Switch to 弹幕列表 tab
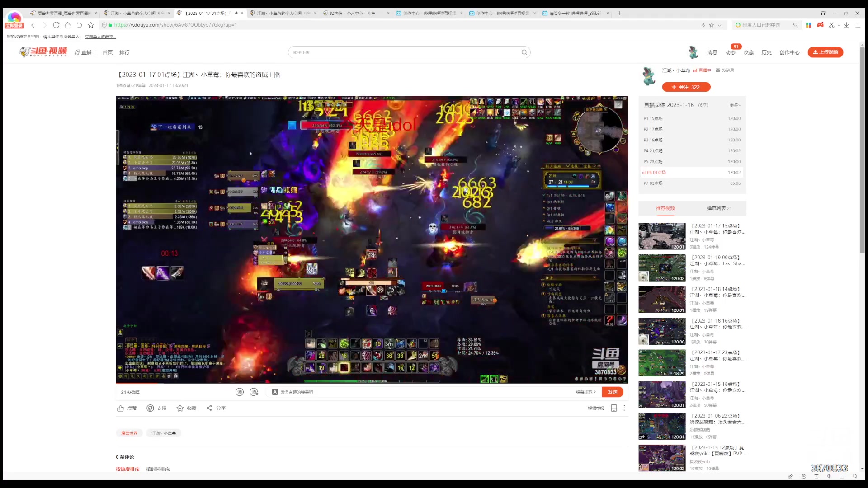 tap(719, 208)
